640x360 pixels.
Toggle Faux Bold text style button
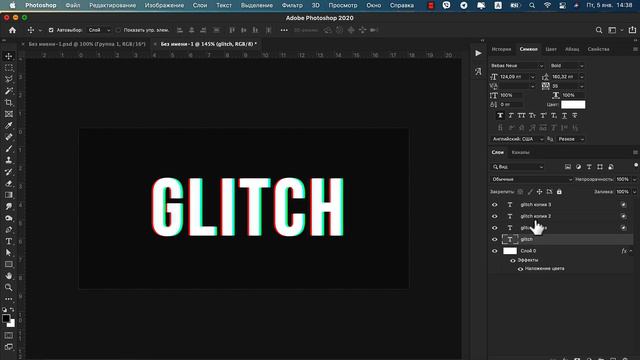click(x=500, y=116)
